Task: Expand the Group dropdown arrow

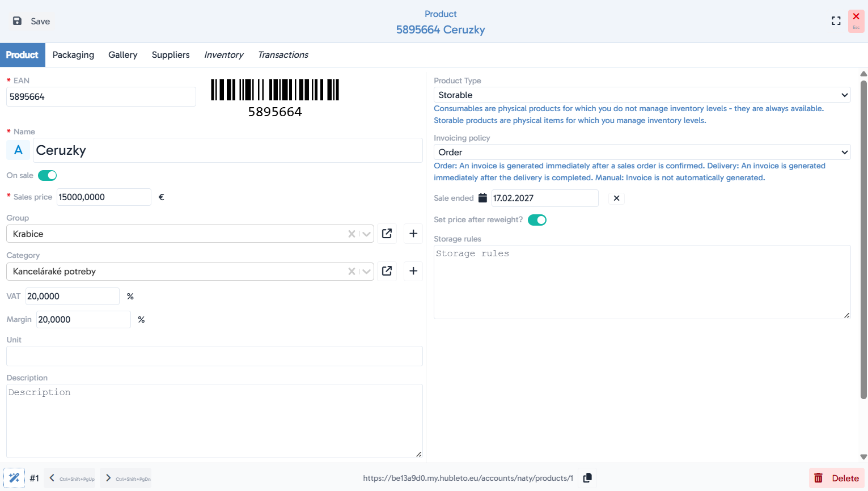Action: point(367,234)
